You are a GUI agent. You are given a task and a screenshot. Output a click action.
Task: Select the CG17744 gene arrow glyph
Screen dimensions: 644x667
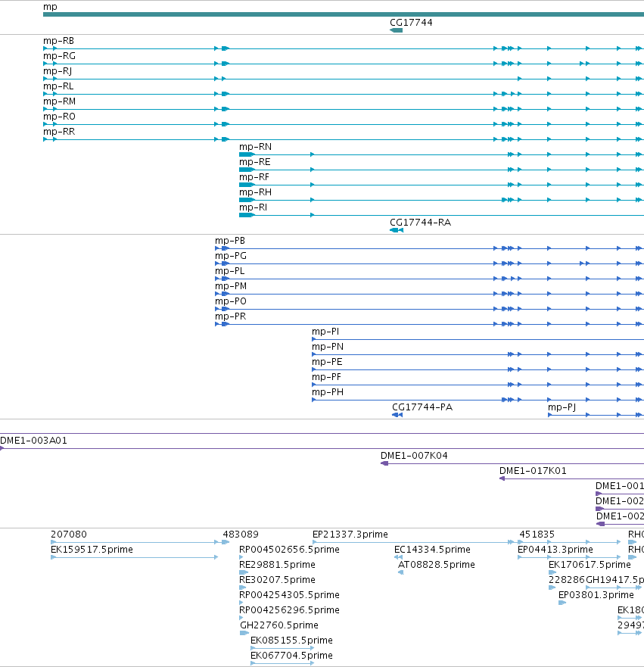pos(397,30)
